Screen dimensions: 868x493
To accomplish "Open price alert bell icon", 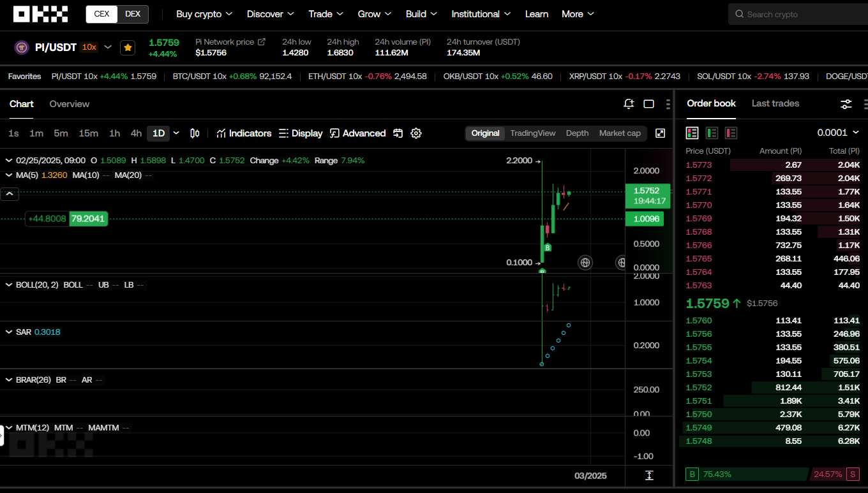I will 629,104.
